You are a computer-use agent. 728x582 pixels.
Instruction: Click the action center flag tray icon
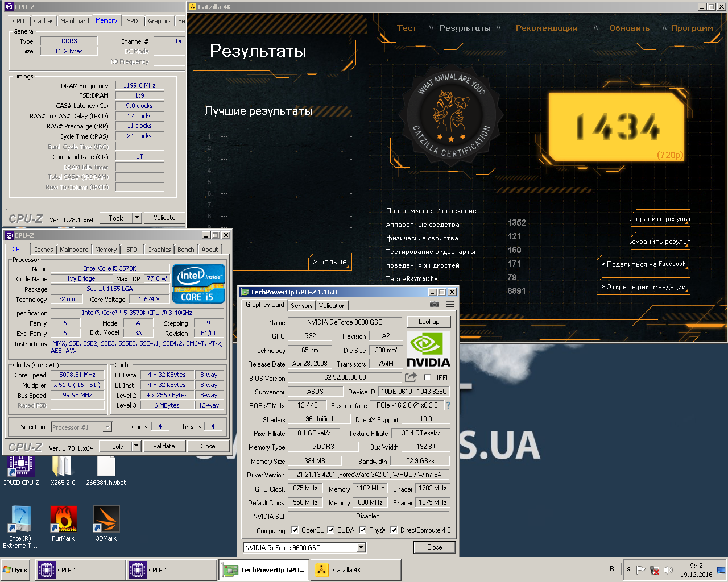640,569
